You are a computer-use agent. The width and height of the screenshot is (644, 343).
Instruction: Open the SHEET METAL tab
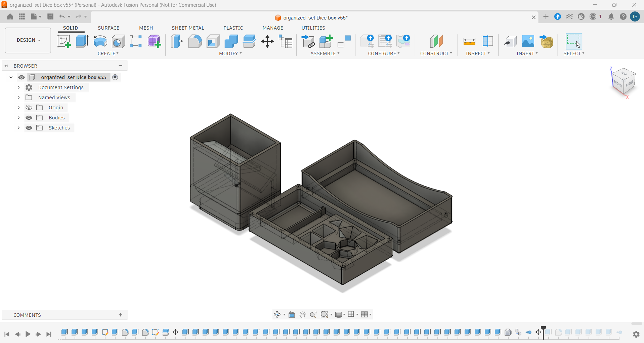click(x=188, y=28)
